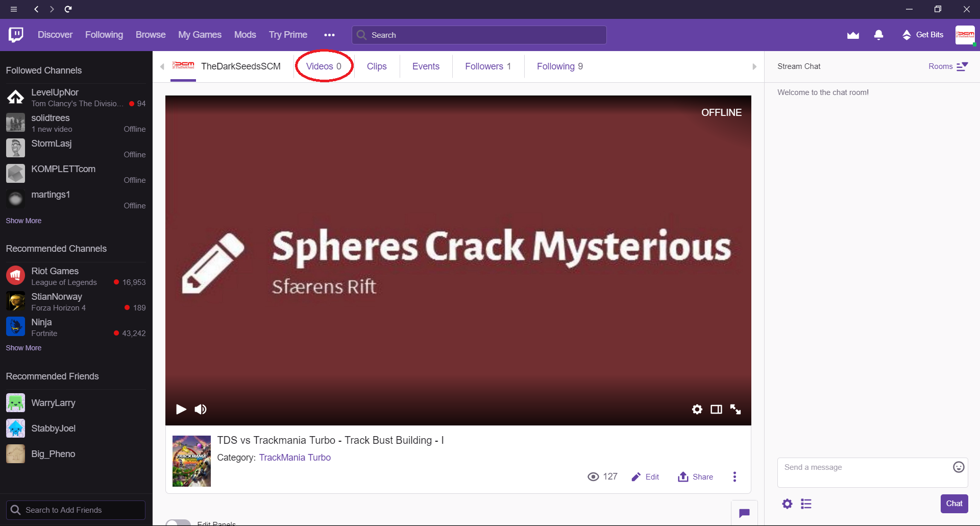Open the chat viewer list icon
The width and height of the screenshot is (980, 526).
click(806, 504)
